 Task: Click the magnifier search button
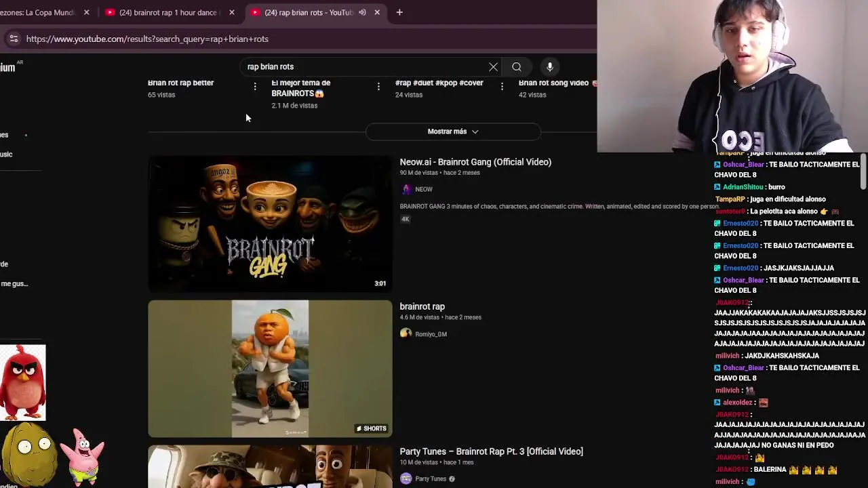click(x=517, y=66)
